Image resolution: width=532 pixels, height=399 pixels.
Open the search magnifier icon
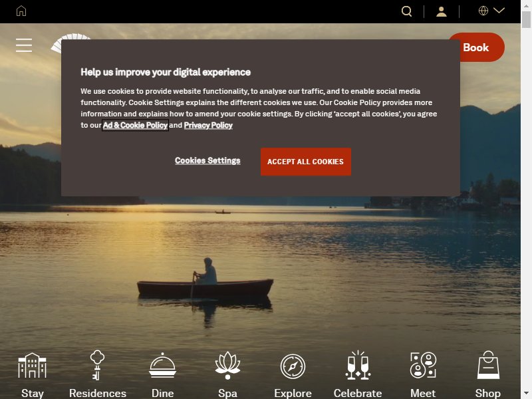click(x=406, y=11)
